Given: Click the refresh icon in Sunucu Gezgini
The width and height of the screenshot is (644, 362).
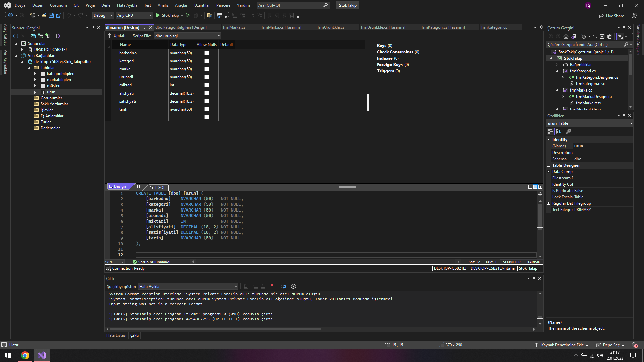Looking at the screenshot, I should tap(15, 36).
